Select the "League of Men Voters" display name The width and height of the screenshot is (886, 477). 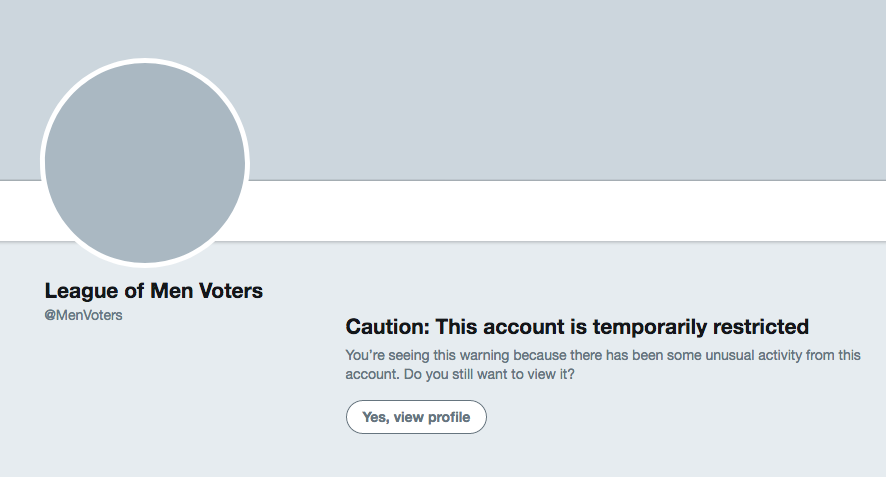[154, 291]
